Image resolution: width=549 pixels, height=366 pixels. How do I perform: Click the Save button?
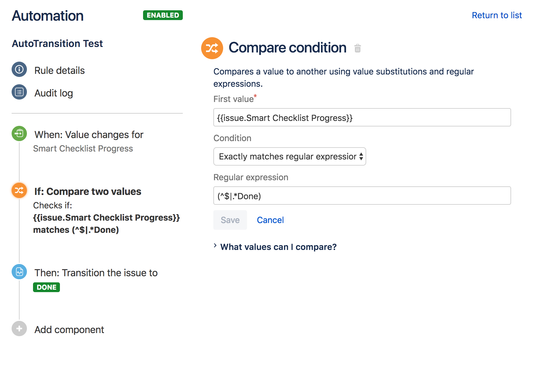230,220
